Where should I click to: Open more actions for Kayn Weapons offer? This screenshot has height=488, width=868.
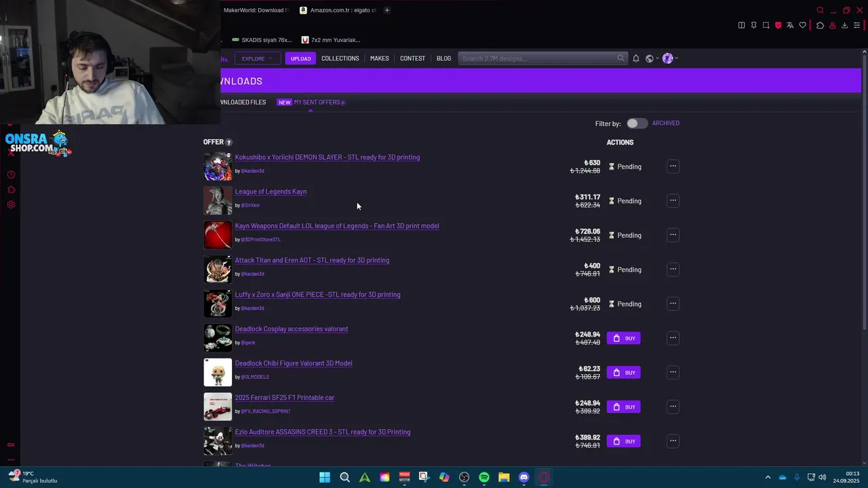pos(673,235)
